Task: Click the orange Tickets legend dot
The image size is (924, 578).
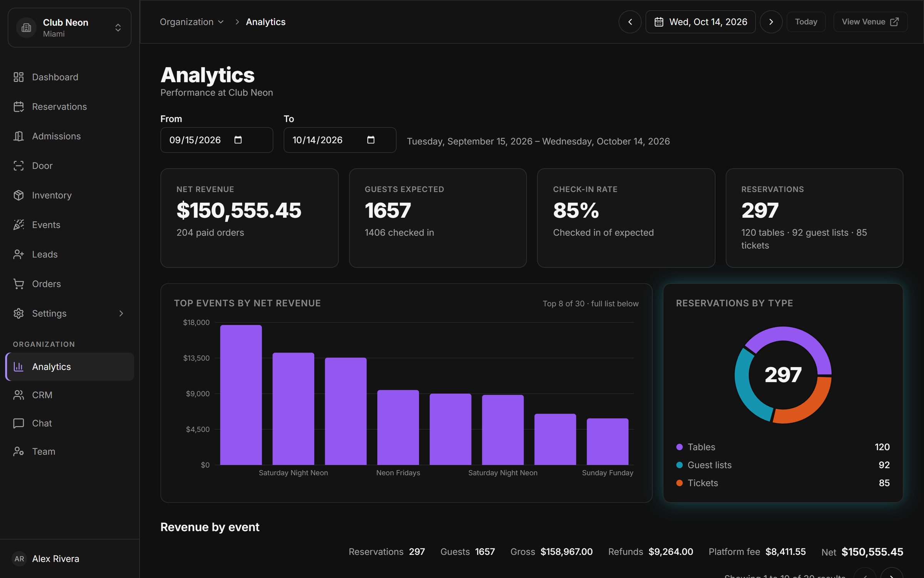Action: [x=679, y=483]
